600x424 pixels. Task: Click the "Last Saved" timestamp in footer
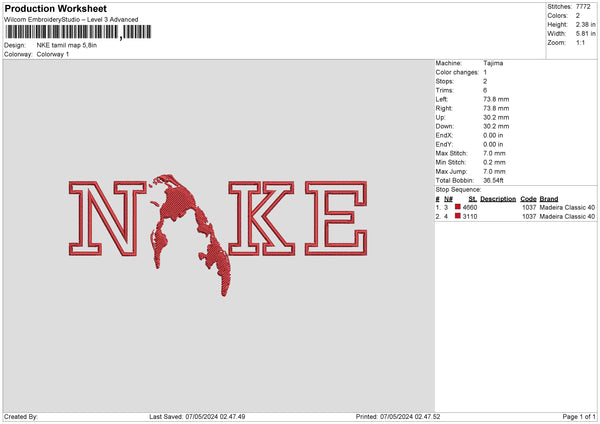pos(197,417)
